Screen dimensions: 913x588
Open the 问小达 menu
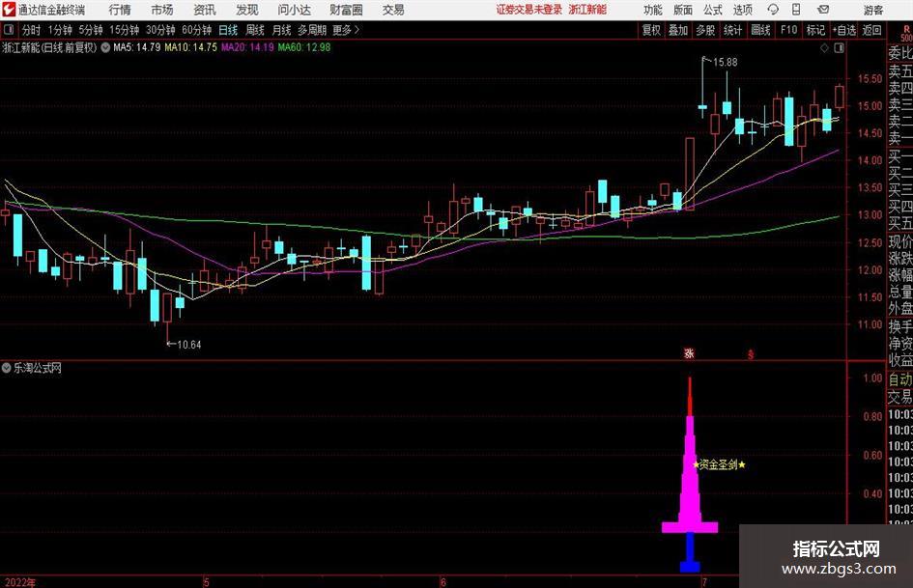pyautogui.click(x=294, y=10)
